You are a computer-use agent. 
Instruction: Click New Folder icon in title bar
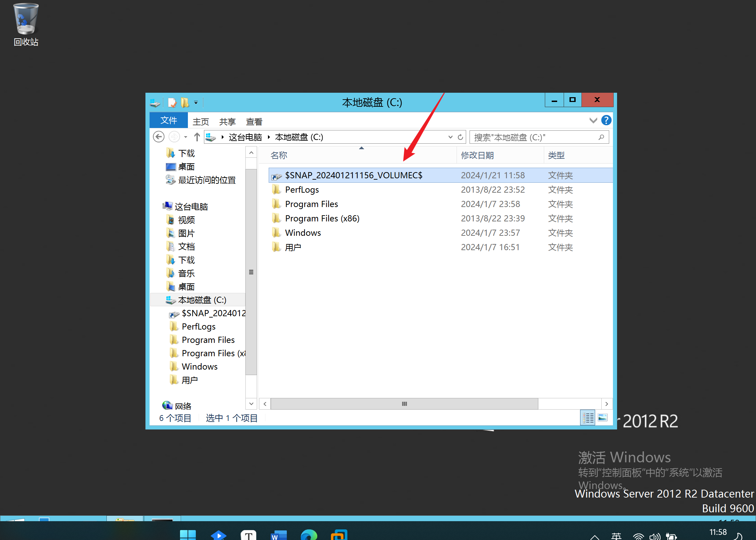185,102
